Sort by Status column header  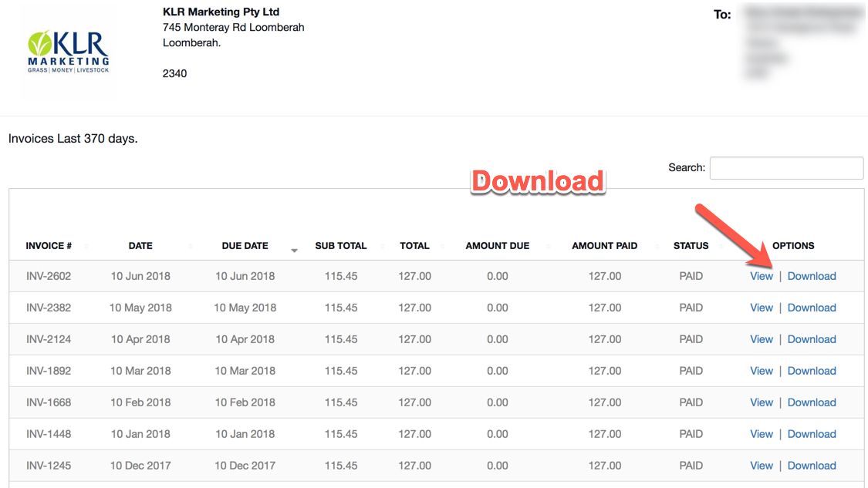coord(691,246)
